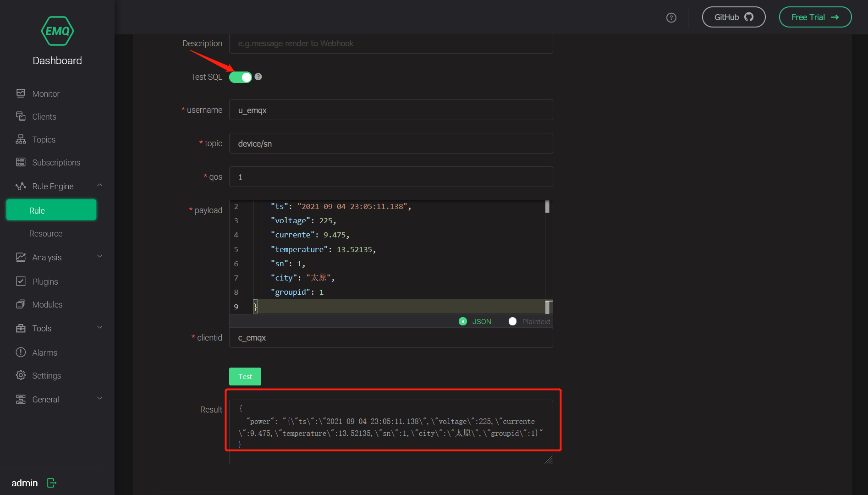Screen dimensions: 868x495
Task: Click the green Test button
Action: coord(245,376)
